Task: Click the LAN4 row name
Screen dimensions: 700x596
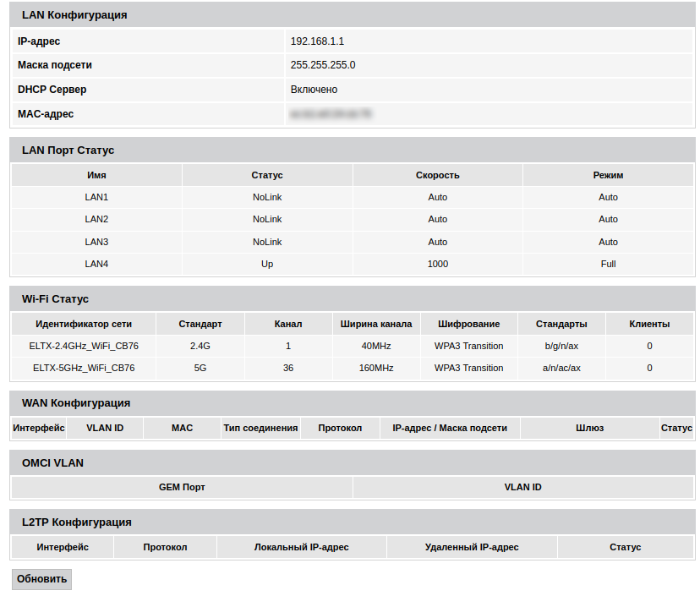Action: pos(96,264)
